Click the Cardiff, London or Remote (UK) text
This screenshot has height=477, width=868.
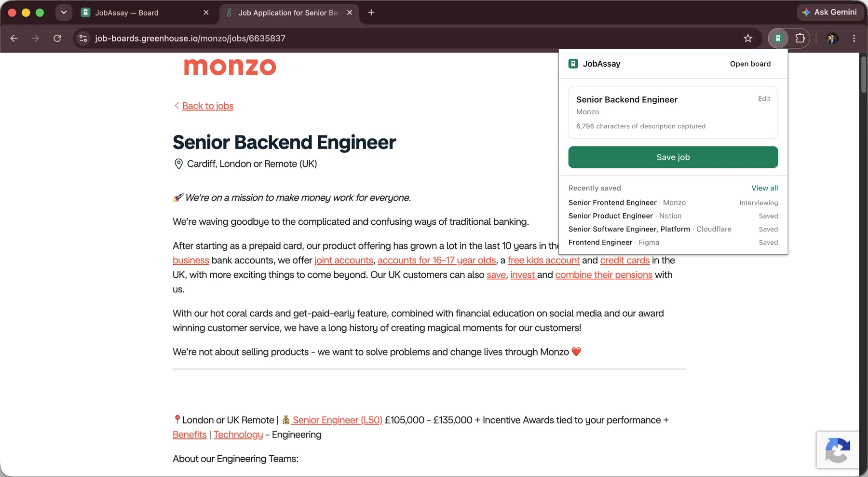click(252, 164)
